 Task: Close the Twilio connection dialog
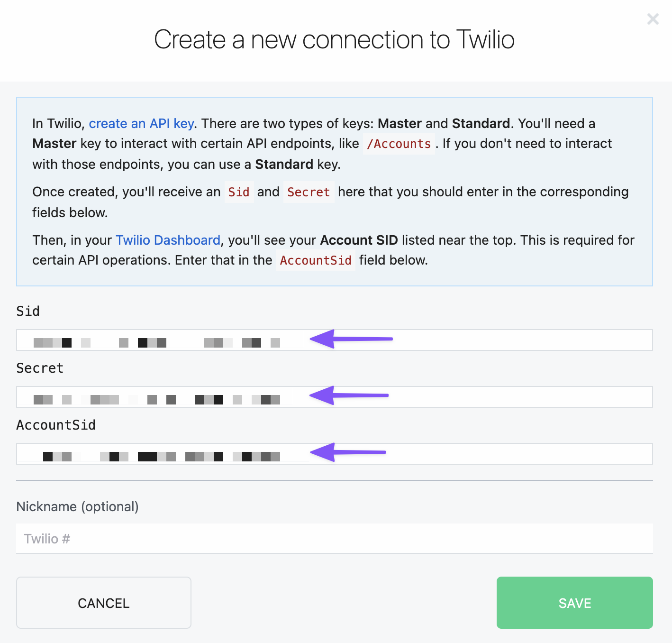[653, 19]
